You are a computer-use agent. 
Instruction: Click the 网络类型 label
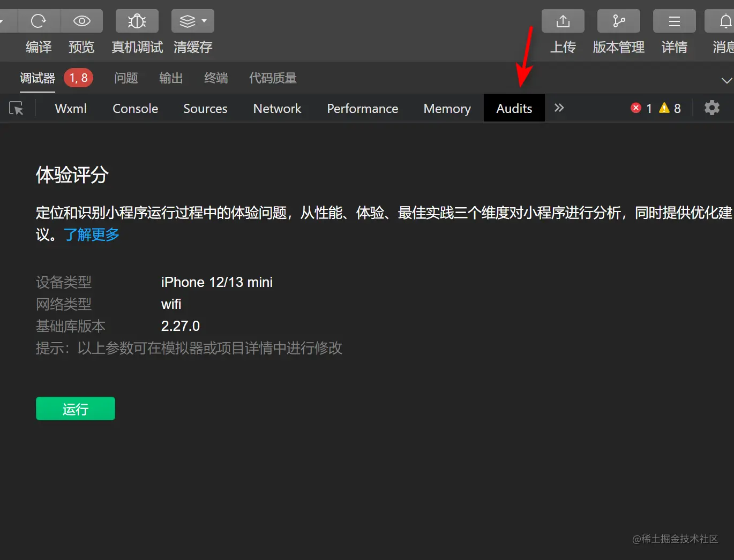click(x=64, y=304)
